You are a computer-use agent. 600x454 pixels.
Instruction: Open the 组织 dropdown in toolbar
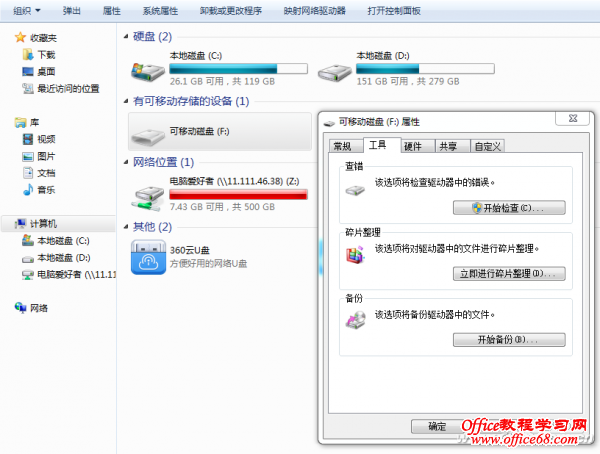(26, 11)
